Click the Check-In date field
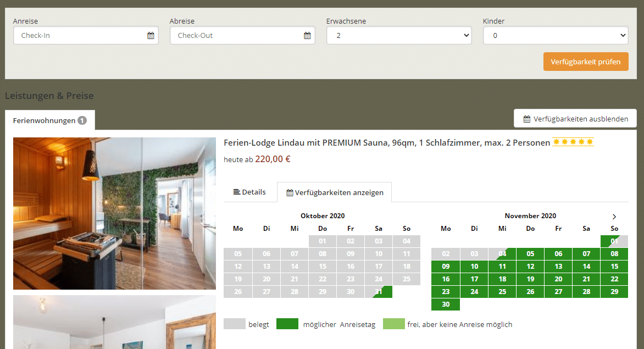 86,35
